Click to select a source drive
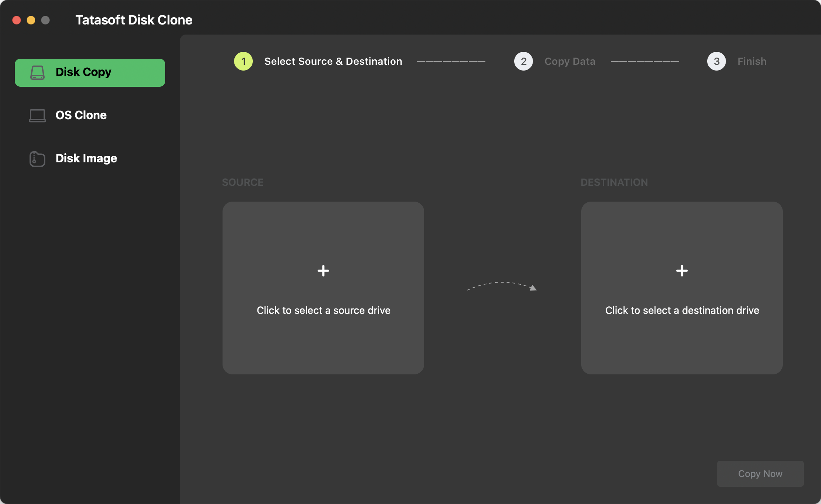Screen dimensions: 821x504 coord(323,310)
